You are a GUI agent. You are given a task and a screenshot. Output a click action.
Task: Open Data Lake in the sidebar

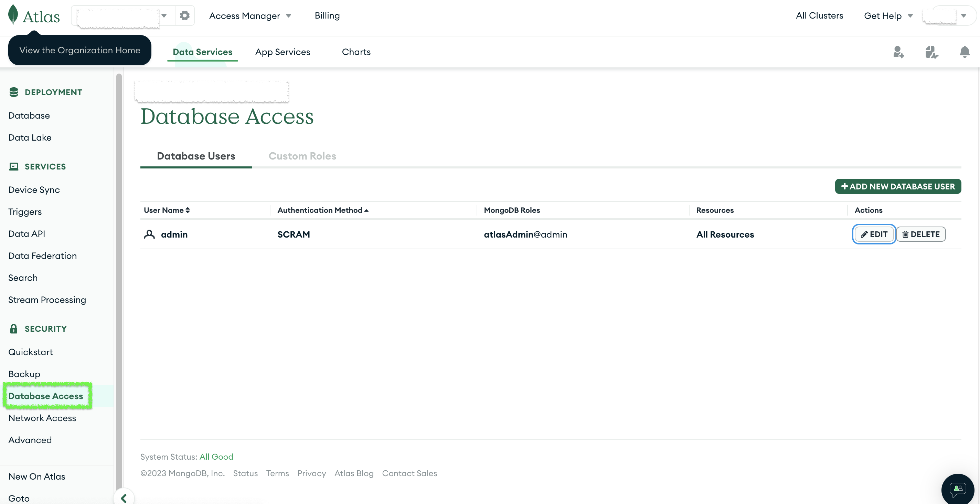30,138
